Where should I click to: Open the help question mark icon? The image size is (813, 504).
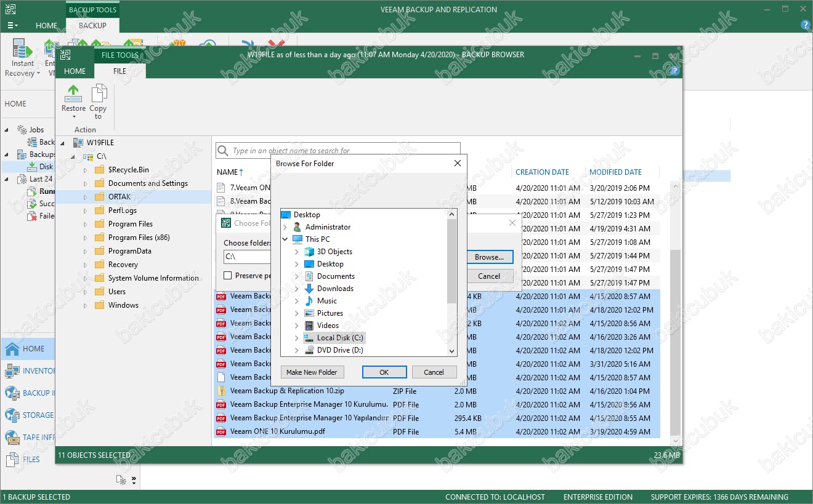point(805,25)
